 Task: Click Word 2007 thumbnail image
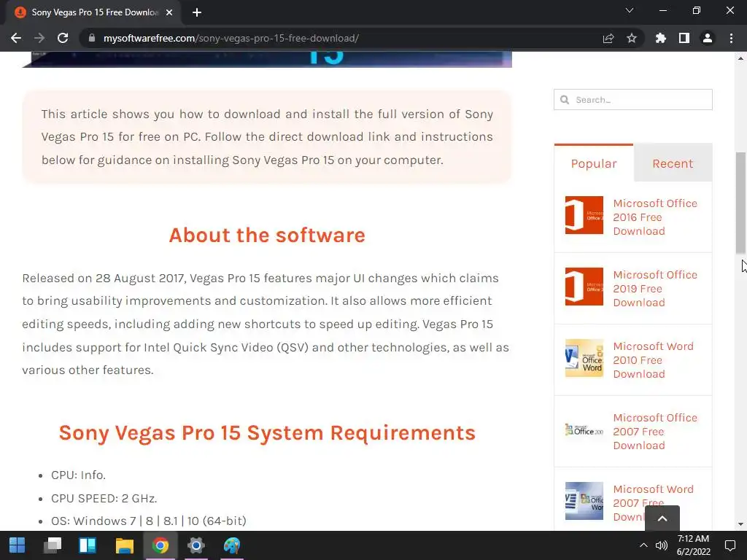pos(584,501)
